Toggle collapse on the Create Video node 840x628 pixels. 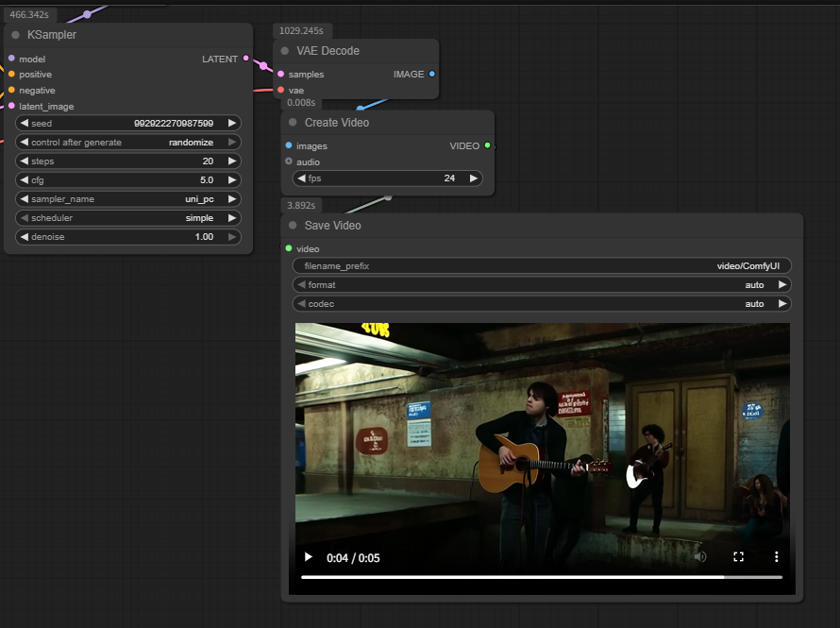pyautogui.click(x=293, y=123)
